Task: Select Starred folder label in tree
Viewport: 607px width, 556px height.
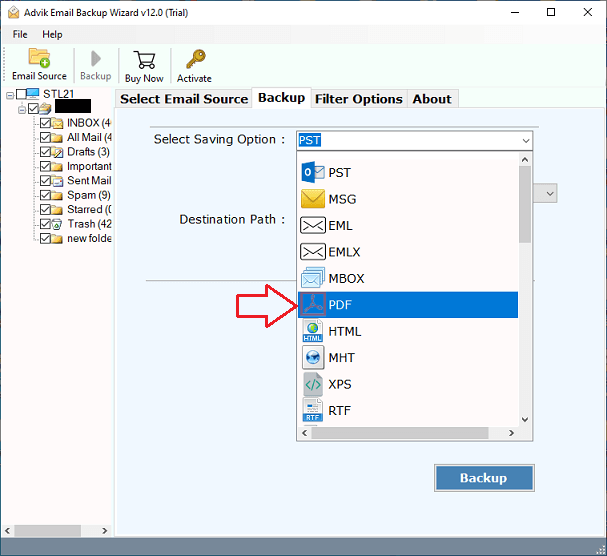Action: (89, 209)
